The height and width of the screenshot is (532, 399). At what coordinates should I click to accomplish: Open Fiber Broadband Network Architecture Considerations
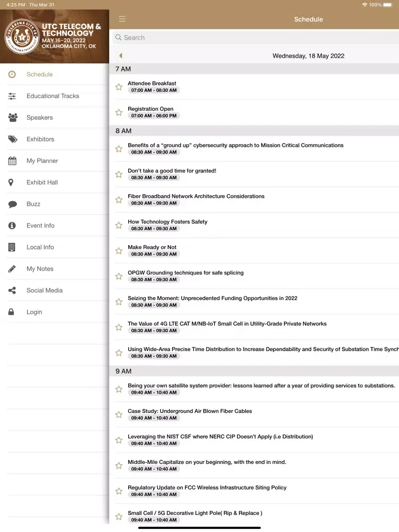click(254, 199)
